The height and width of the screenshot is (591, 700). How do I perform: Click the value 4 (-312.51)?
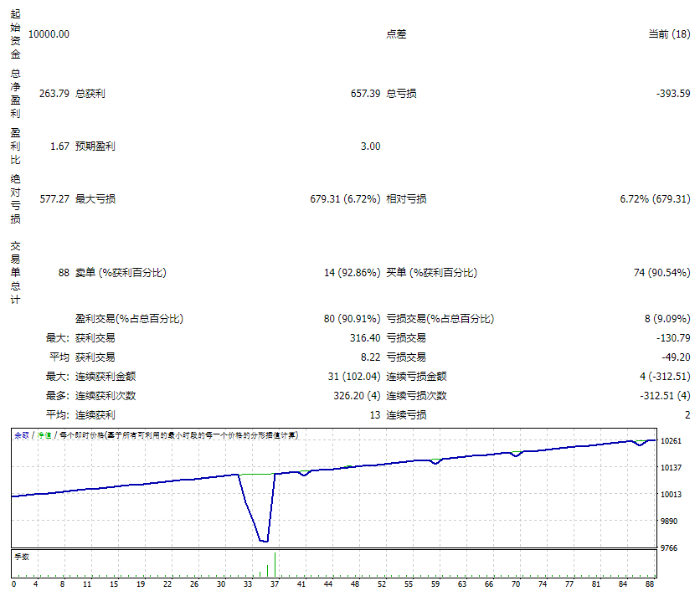[665, 377]
